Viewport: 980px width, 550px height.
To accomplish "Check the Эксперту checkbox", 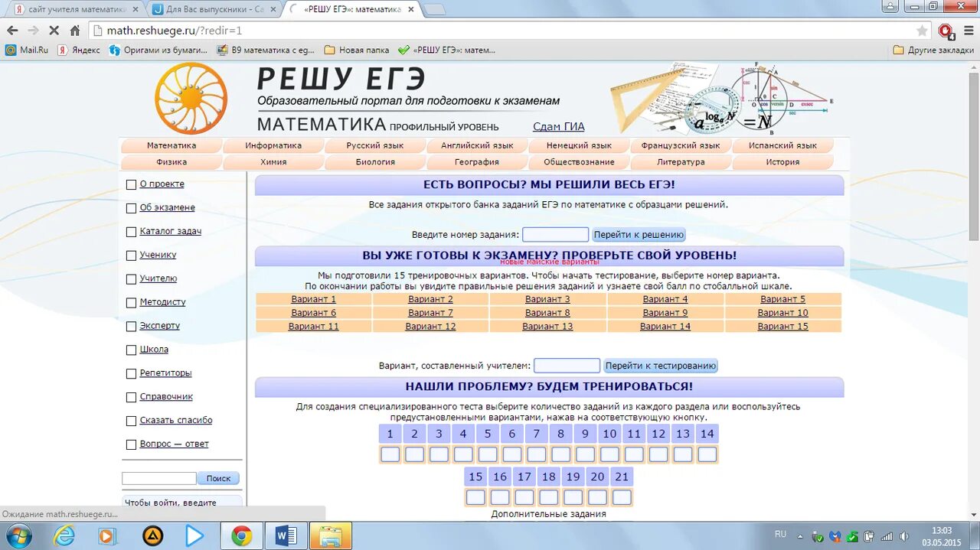I will pyautogui.click(x=131, y=327).
